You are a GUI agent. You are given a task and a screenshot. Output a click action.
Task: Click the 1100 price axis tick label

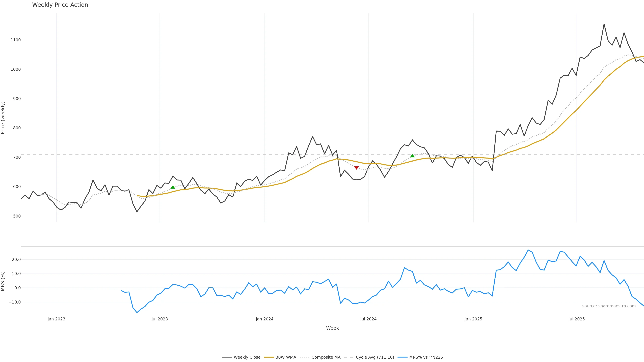[x=15, y=40]
